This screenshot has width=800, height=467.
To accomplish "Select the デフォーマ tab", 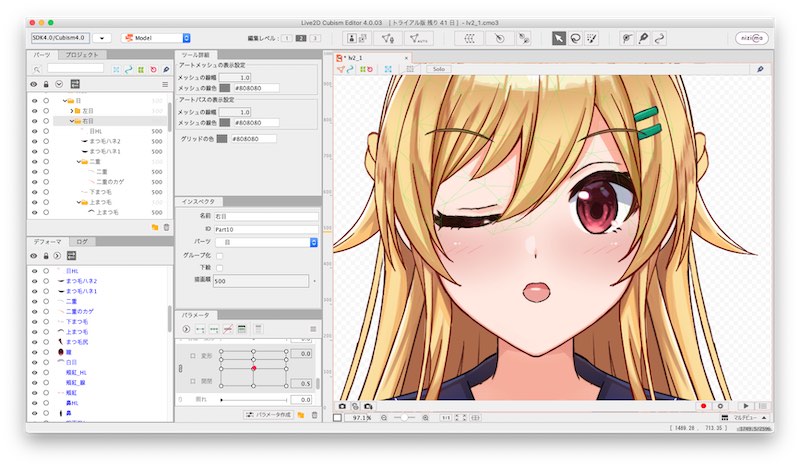I will [x=47, y=241].
